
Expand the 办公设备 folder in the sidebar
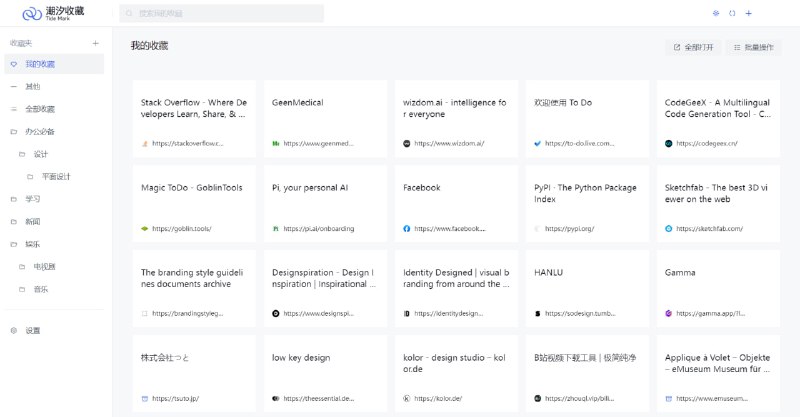point(14,131)
